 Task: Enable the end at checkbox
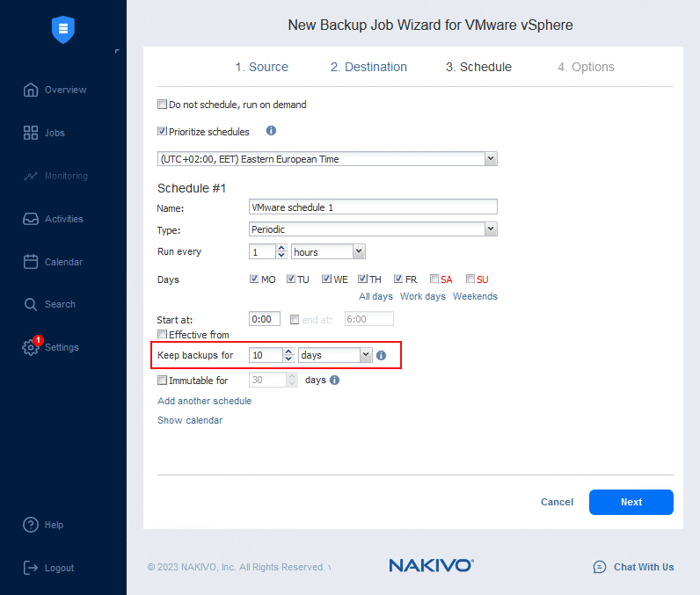coord(295,319)
